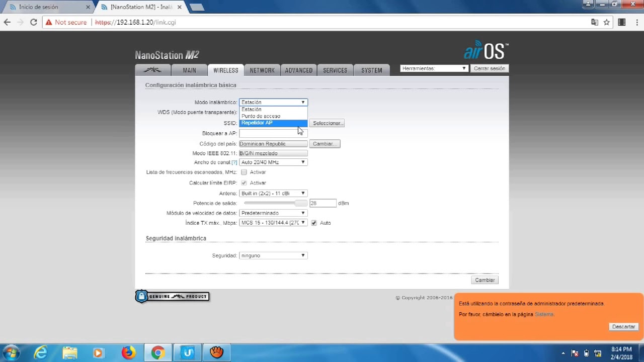Bookmark this page with star icon

pyautogui.click(x=607, y=22)
